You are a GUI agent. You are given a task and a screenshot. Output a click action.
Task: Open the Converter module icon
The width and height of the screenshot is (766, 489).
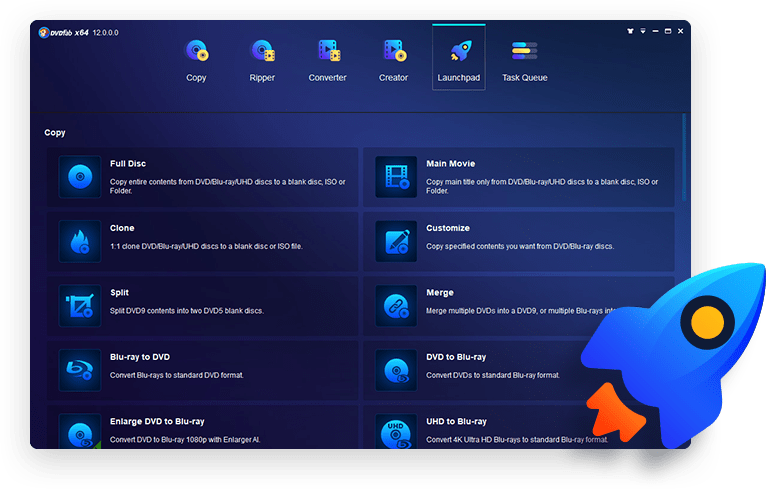(x=329, y=51)
